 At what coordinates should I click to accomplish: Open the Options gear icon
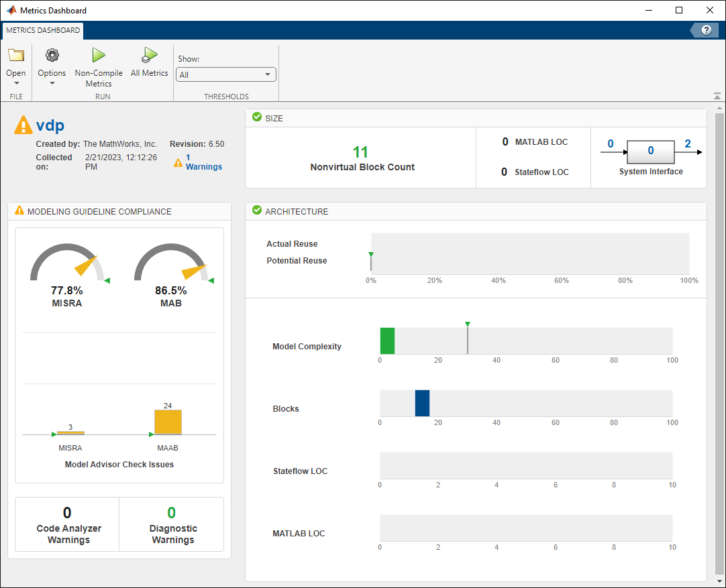pyautogui.click(x=52, y=56)
